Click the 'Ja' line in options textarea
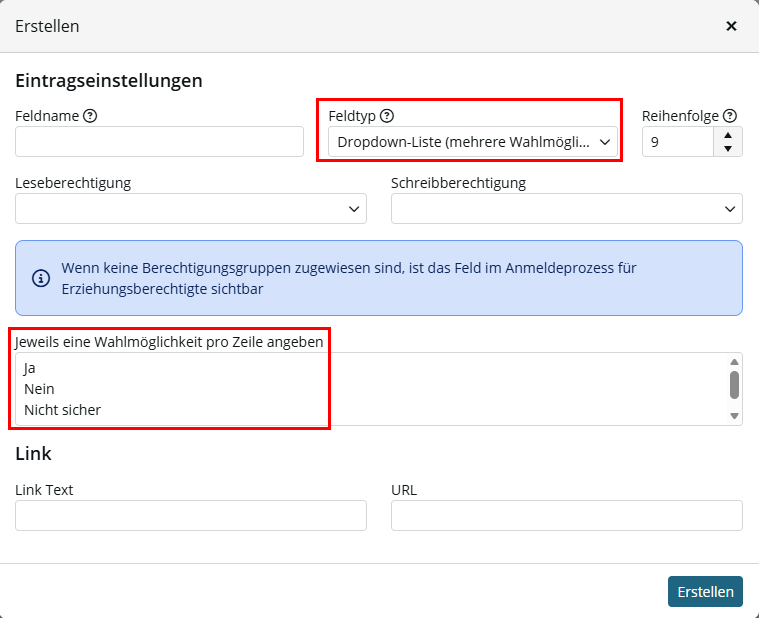The width and height of the screenshot is (759, 618). point(30,368)
